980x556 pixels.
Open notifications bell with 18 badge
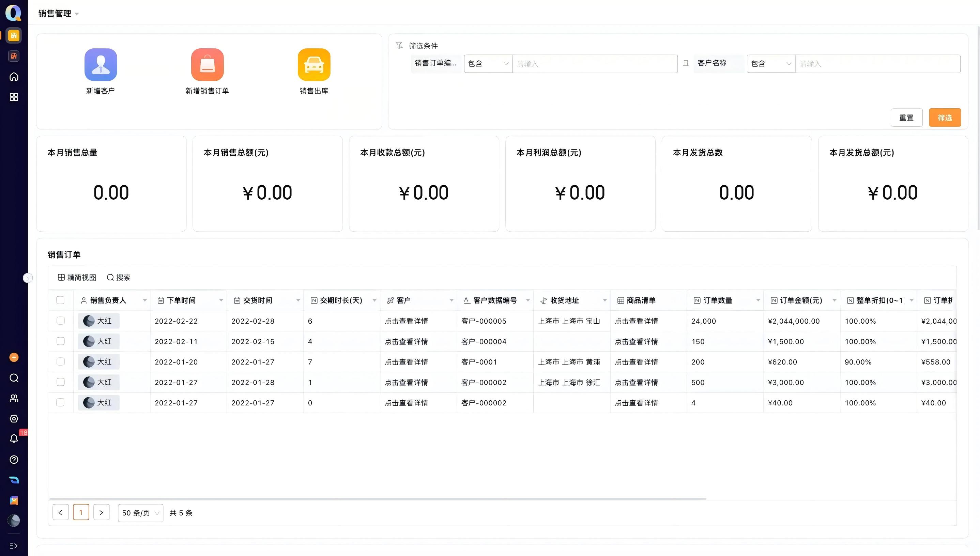point(14,439)
